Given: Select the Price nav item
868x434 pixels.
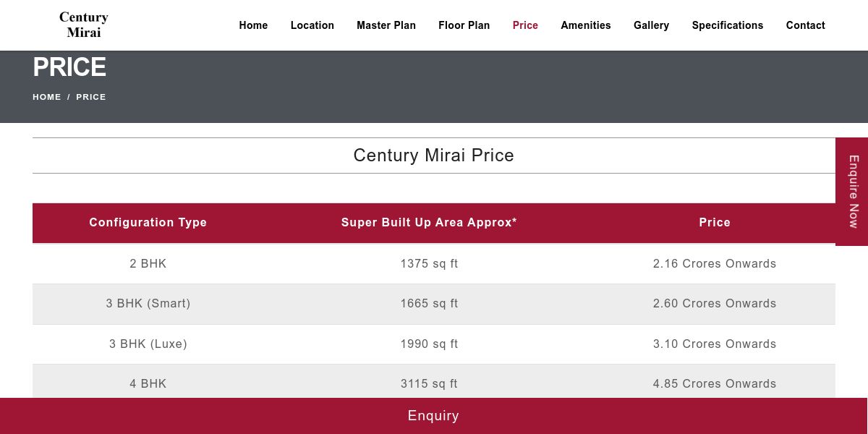Looking at the screenshot, I should point(525,25).
